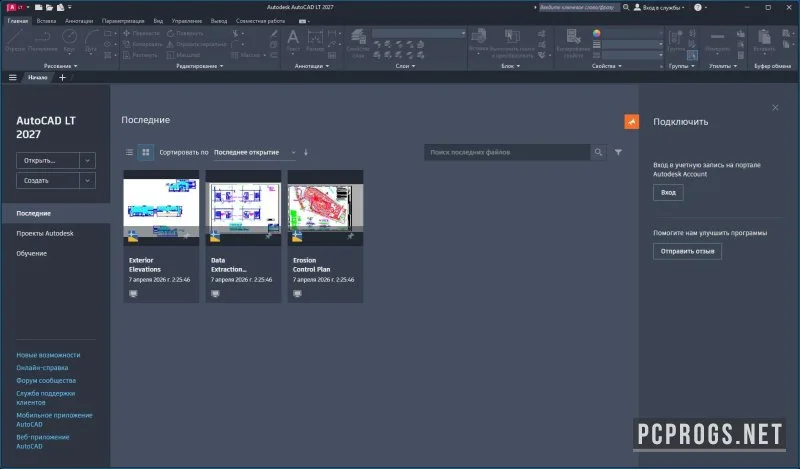This screenshot has height=469, width=800.
Task: Switch to the Управление ribbon tab
Action: coord(187,21)
